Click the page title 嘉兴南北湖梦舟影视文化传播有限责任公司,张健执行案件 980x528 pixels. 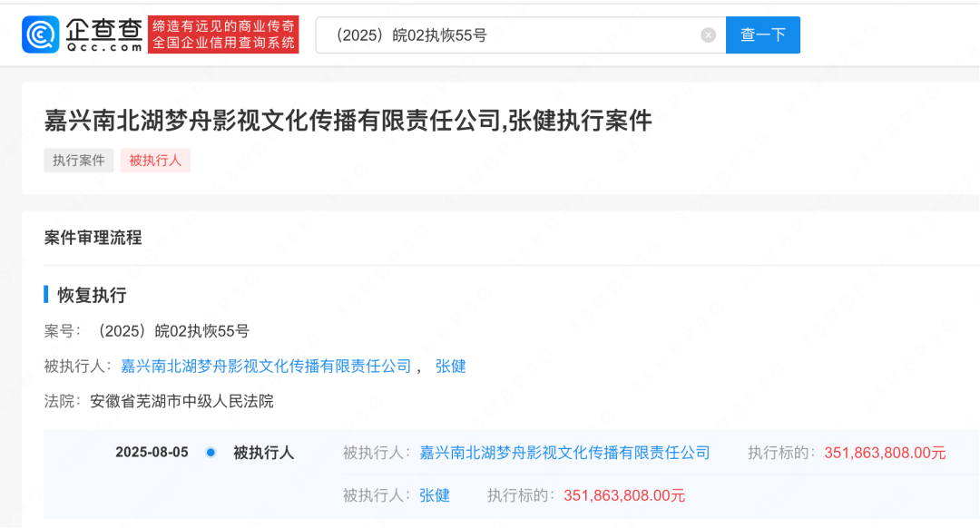[348, 121]
